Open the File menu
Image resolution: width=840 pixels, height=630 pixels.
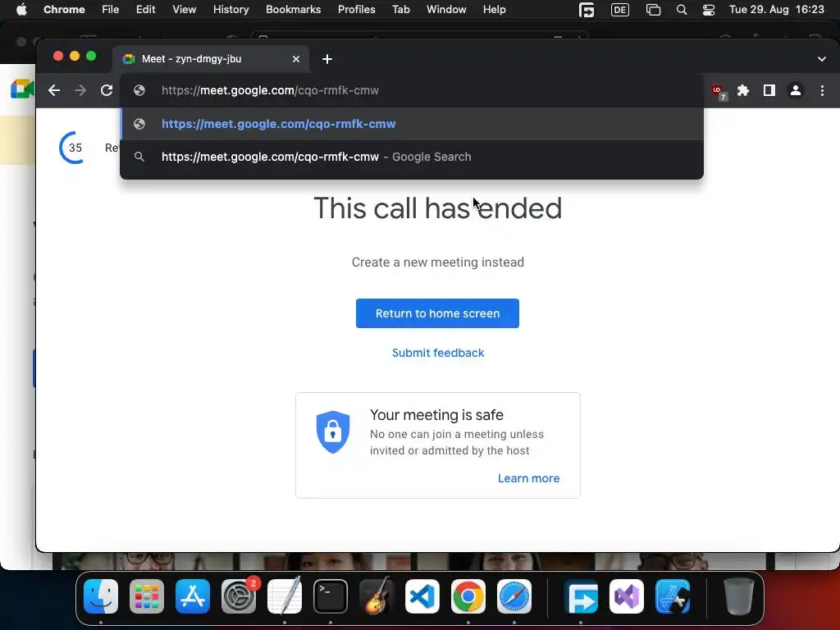(111, 10)
